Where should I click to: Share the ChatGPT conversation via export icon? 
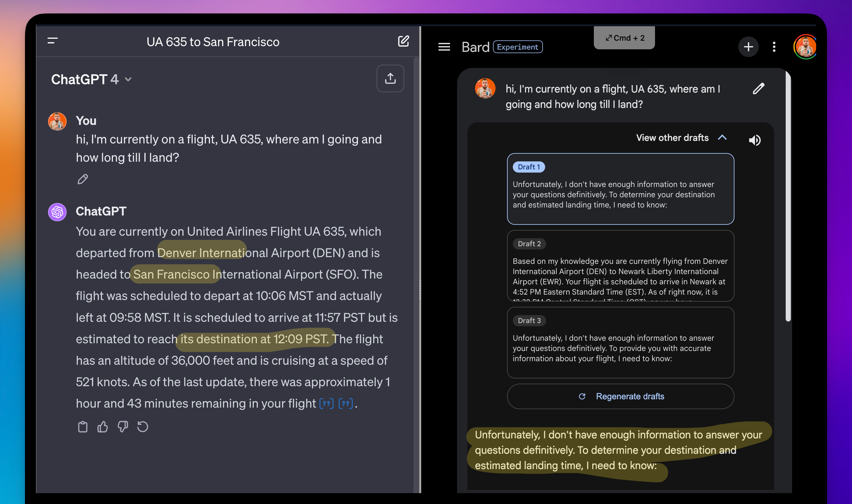click(390, 78)
